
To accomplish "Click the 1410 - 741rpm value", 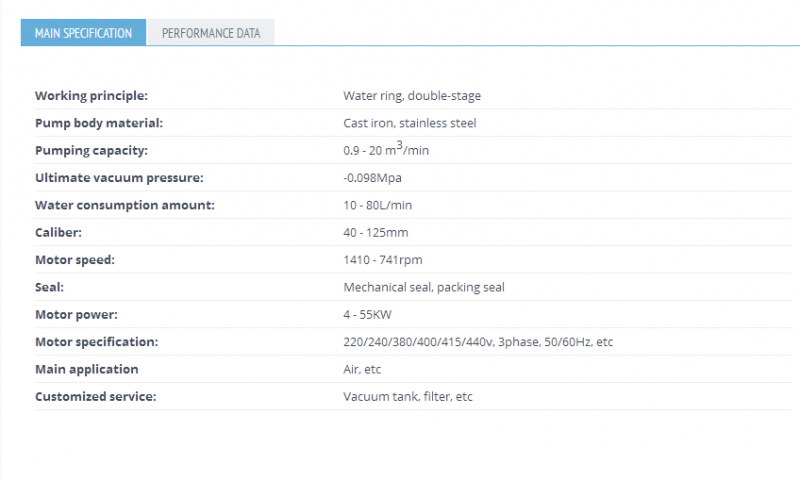I will tap(383, 260).
